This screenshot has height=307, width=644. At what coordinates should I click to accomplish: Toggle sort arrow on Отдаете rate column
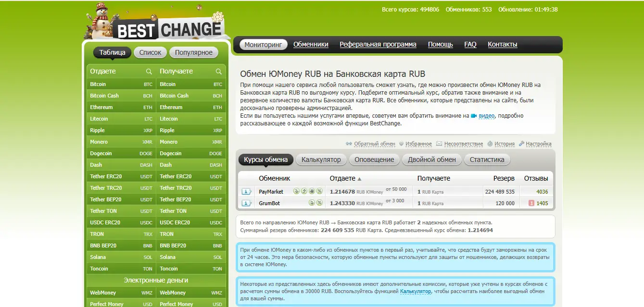click(359, 179)
